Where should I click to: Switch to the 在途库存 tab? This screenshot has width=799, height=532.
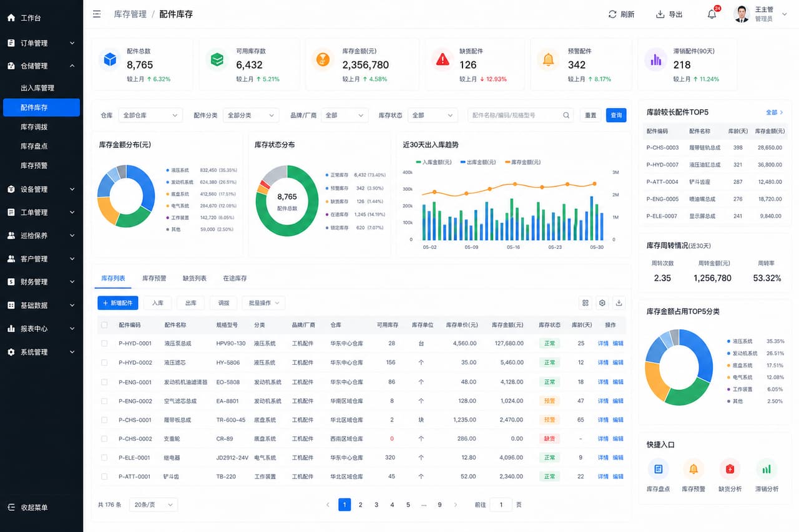[235, 278]
